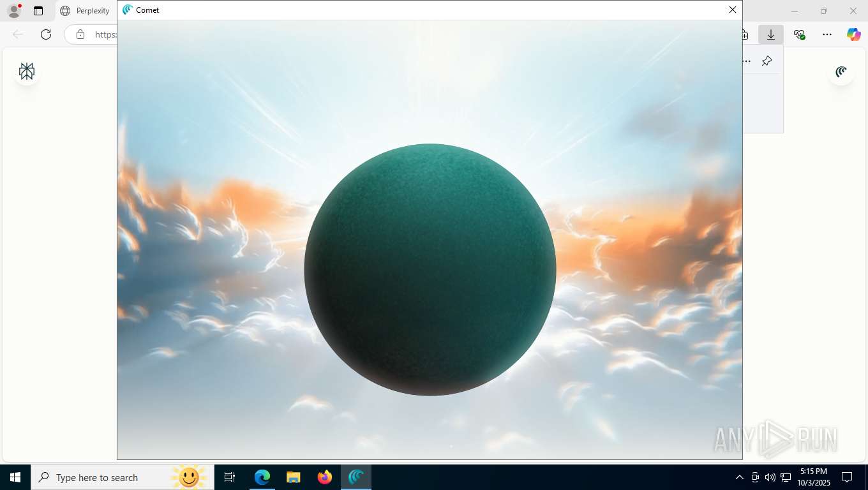Click the Perplexity logo on page
This screenshot has height=490, width=868.
tap(27, 71)
